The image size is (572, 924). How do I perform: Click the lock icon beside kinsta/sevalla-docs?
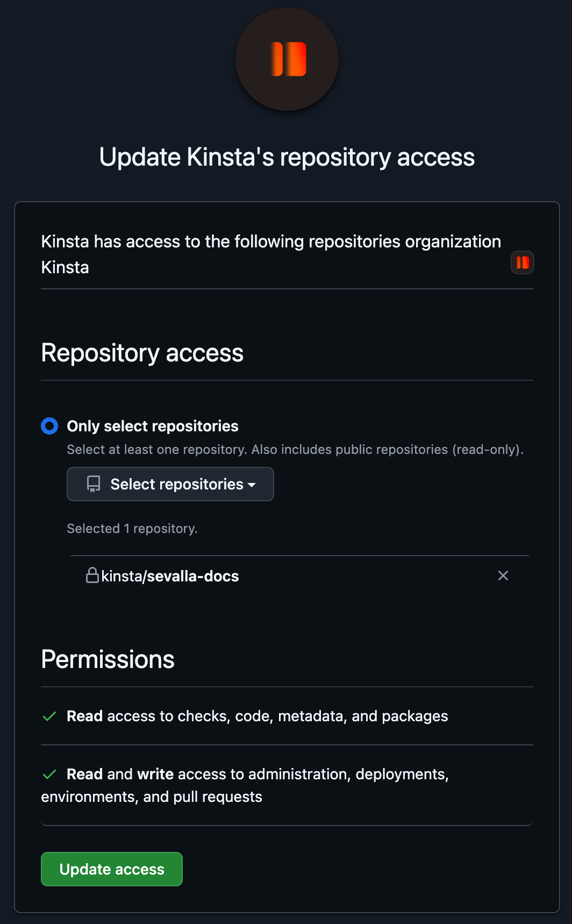click(93, 575)
